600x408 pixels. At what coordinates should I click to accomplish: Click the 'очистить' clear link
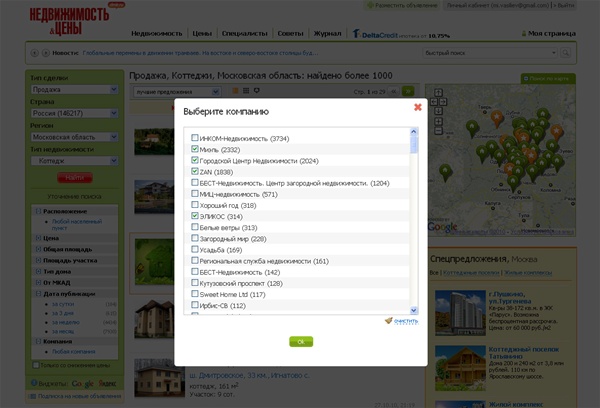(406, 321)
